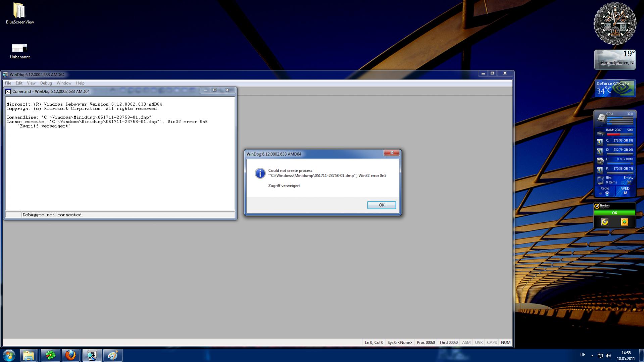644x362 pixels.
Task: Click the C: drive usage bar
Action: (x=620, y=145)
